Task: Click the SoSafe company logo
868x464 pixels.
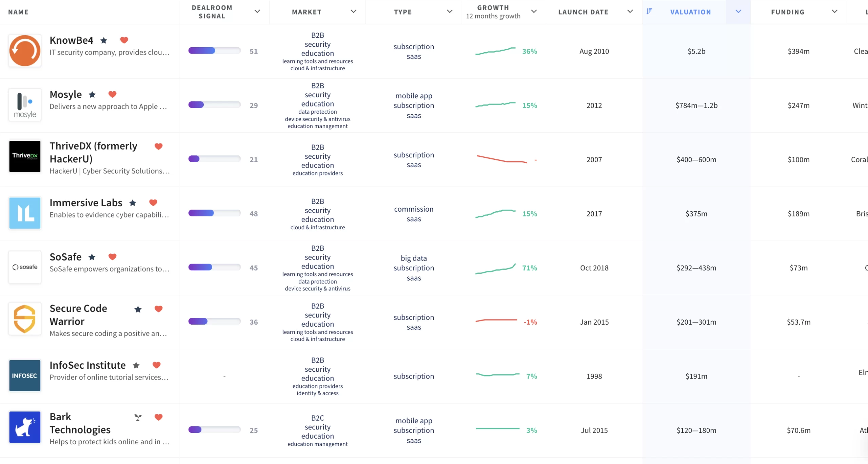Action: [x=25, y=267]
